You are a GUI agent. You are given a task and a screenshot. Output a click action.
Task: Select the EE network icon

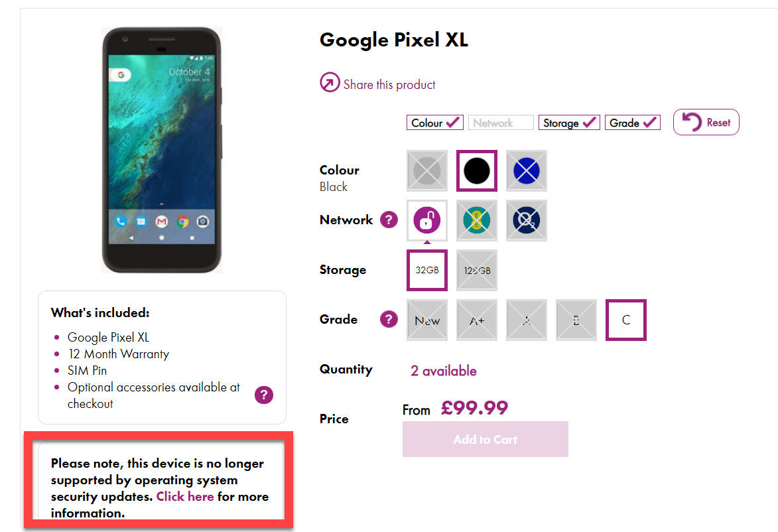coord(477,220)
